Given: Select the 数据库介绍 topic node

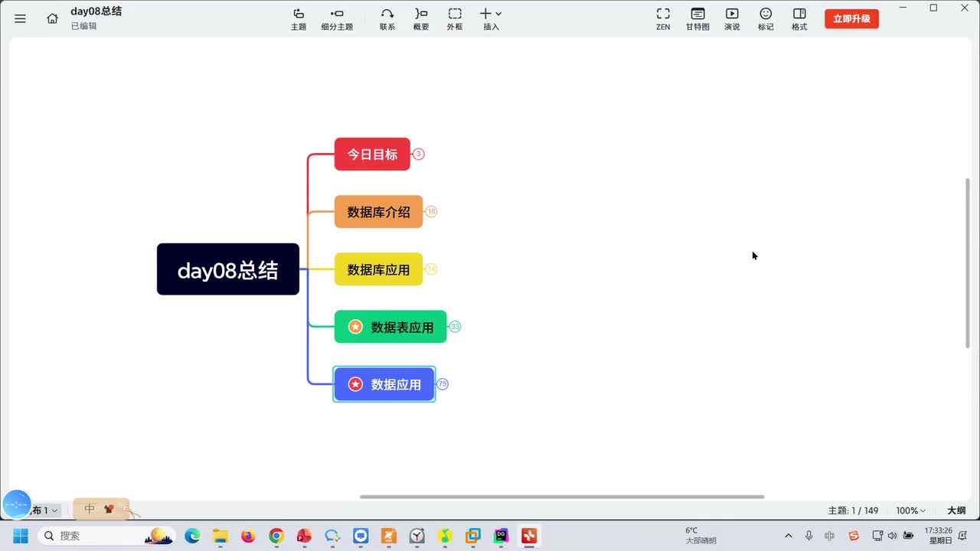Looking at the screenshot, I should 378,211.
